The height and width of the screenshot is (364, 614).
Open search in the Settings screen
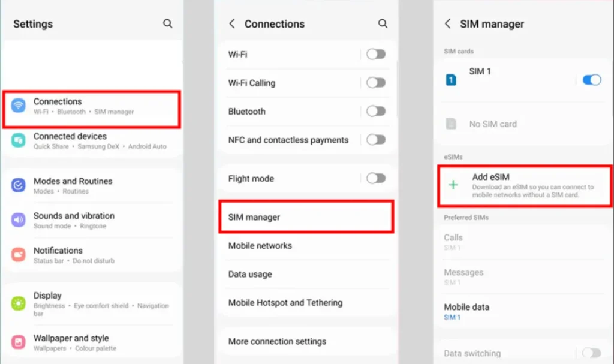[168, 23]
